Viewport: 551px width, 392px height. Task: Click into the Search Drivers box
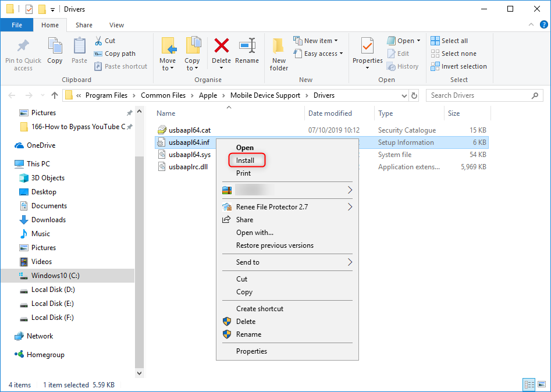click(x=484, y=95)
